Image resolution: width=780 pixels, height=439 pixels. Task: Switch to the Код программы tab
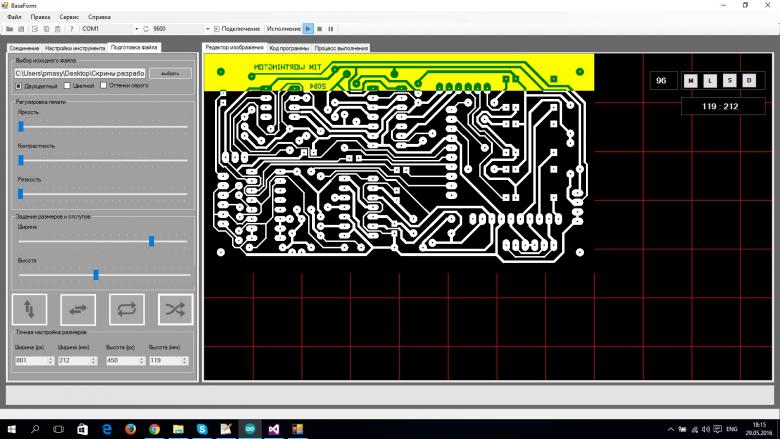tap(288, 47)
